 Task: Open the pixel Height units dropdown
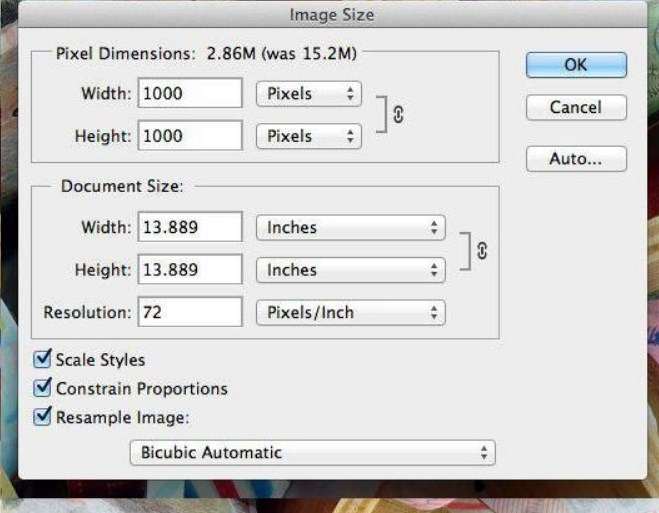(308, 136)
